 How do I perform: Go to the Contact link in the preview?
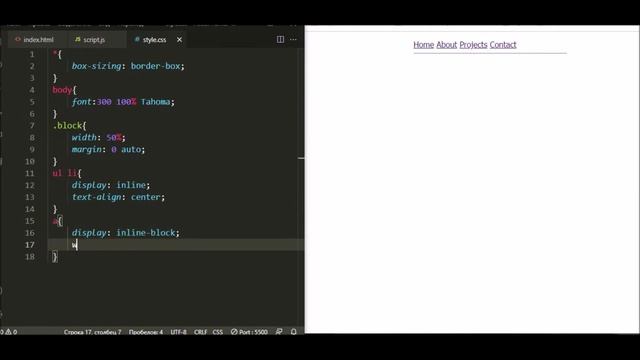[x=503, y=45]
